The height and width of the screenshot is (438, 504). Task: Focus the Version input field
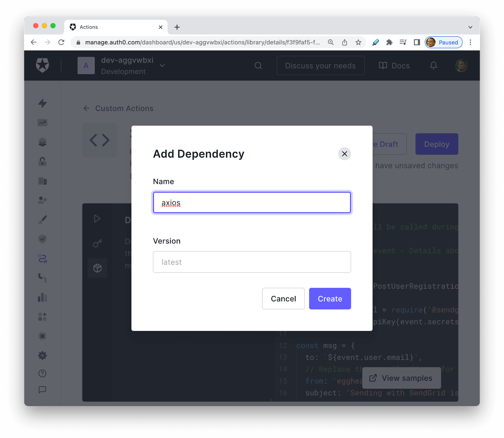pyautogui.click(x=252, y=262)
